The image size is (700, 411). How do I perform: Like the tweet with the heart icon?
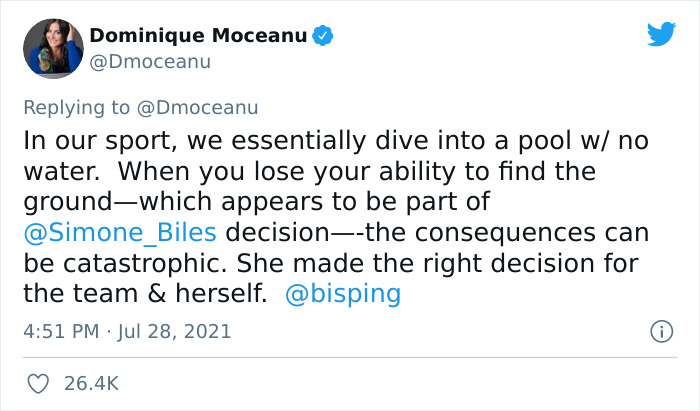[39, 383]
